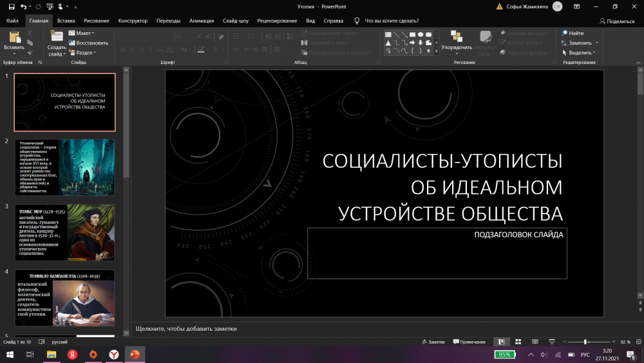Open the Вставка ribbon tab
Viewport: 644px width, 363px height.
point(66,21)
